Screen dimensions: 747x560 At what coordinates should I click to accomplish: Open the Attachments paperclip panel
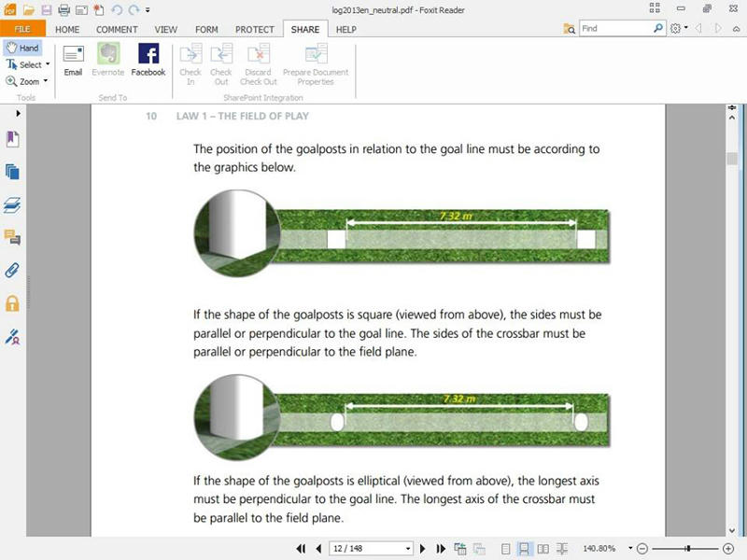click(12, 270)
